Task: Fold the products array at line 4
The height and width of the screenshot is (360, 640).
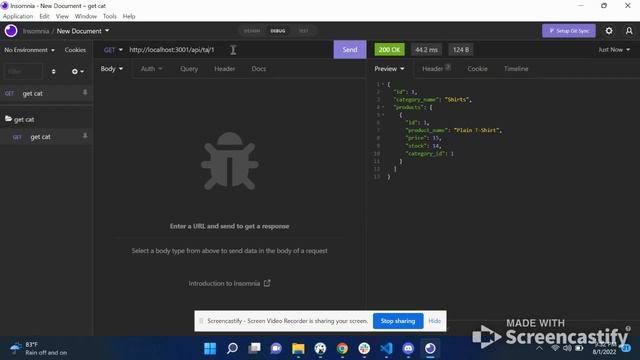Action: [383, 107]
